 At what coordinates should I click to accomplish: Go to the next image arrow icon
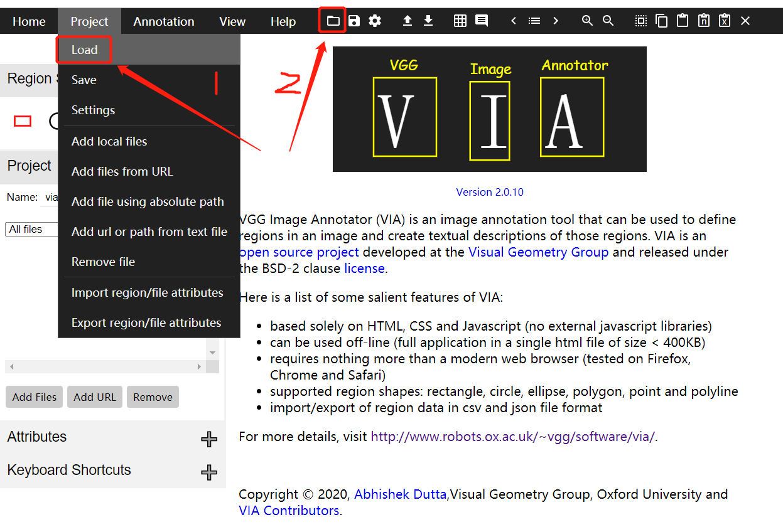point(556,20)
